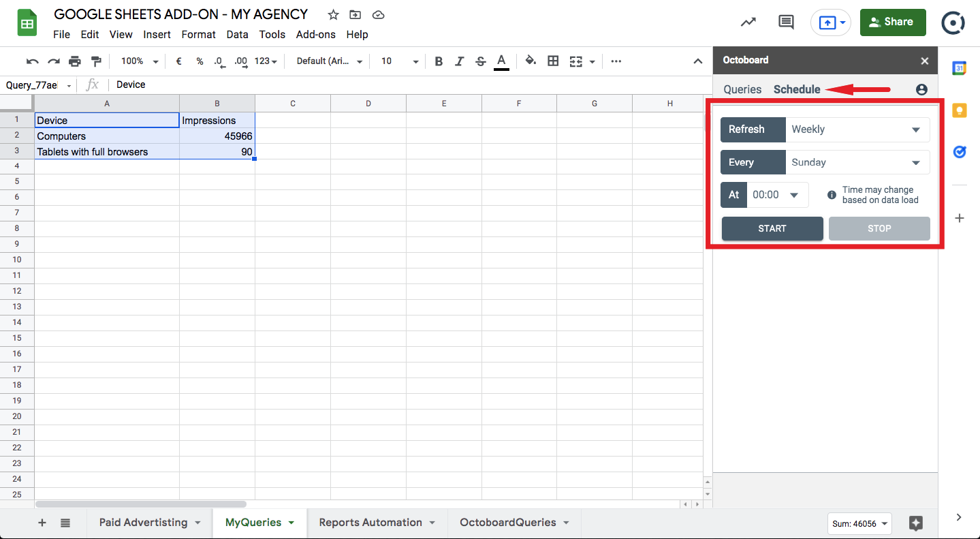The height and width of the screenshot is (539, 980).
Task: Open the Every Sunday dropdown
Action: click(857, 162)
